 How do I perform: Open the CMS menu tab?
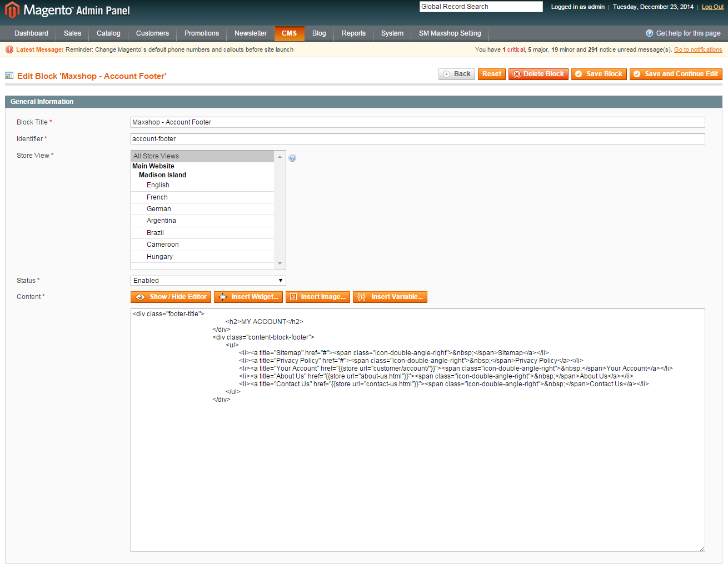pyautogui.click(x=289, y=33)
